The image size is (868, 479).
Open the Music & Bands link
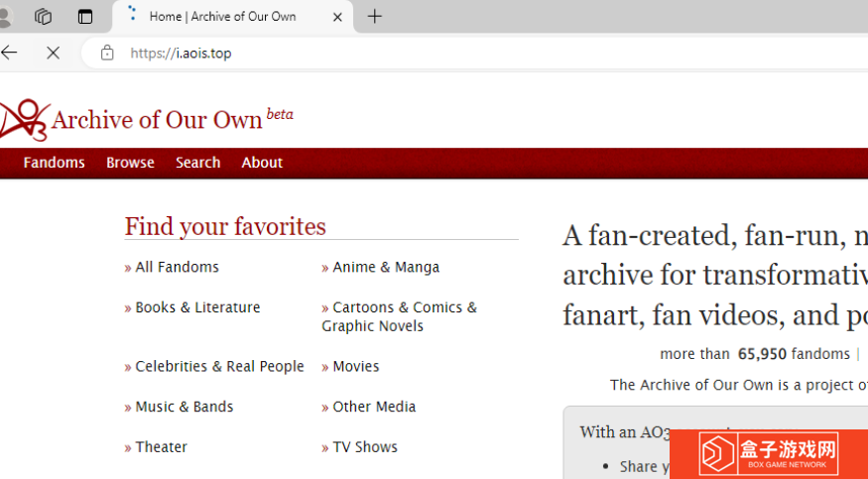coord(185,407)
